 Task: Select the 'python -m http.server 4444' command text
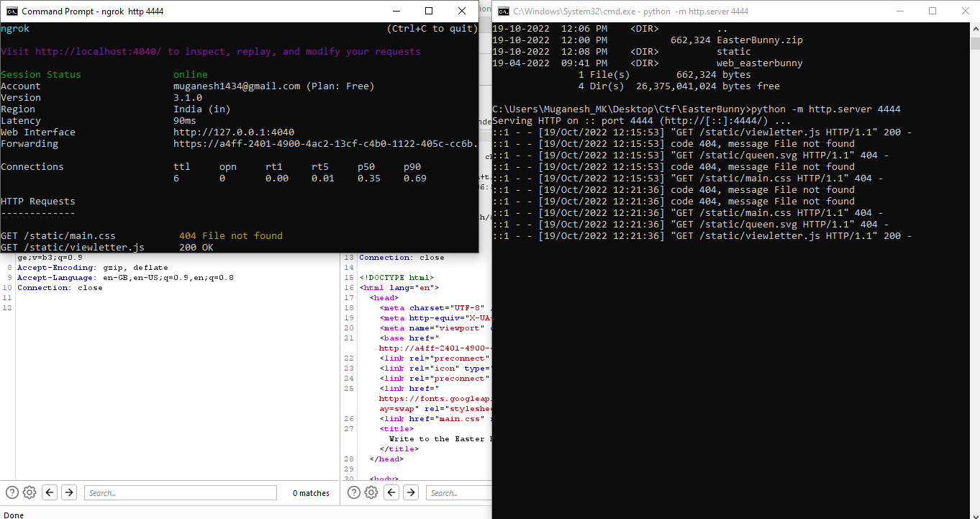coord(826,109)
